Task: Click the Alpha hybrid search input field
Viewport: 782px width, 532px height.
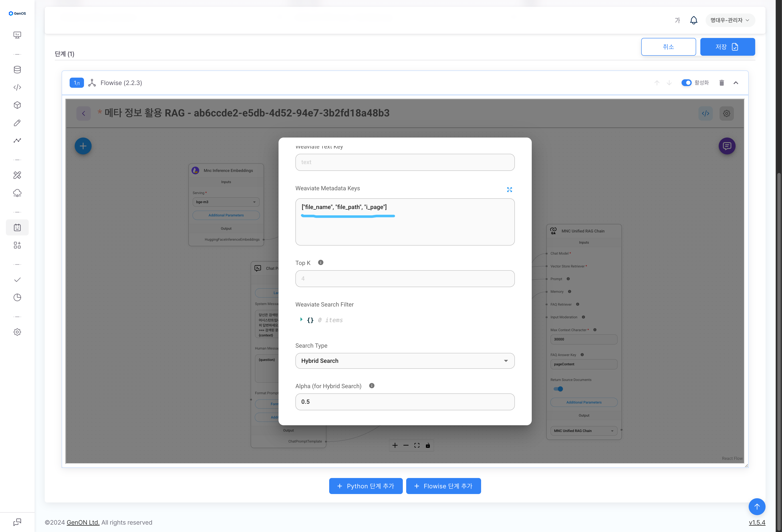Action: pos(405,401)
